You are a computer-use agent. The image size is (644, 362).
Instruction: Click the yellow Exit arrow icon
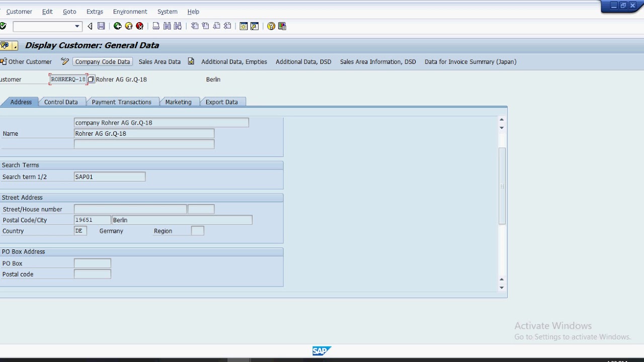click(129, 26)
